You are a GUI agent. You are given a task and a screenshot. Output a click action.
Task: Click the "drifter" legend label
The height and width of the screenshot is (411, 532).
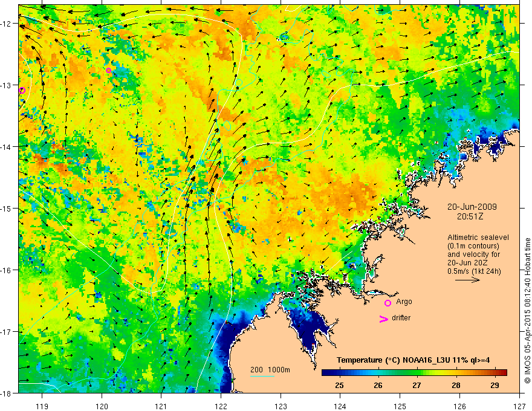click(x=401, y=318)
